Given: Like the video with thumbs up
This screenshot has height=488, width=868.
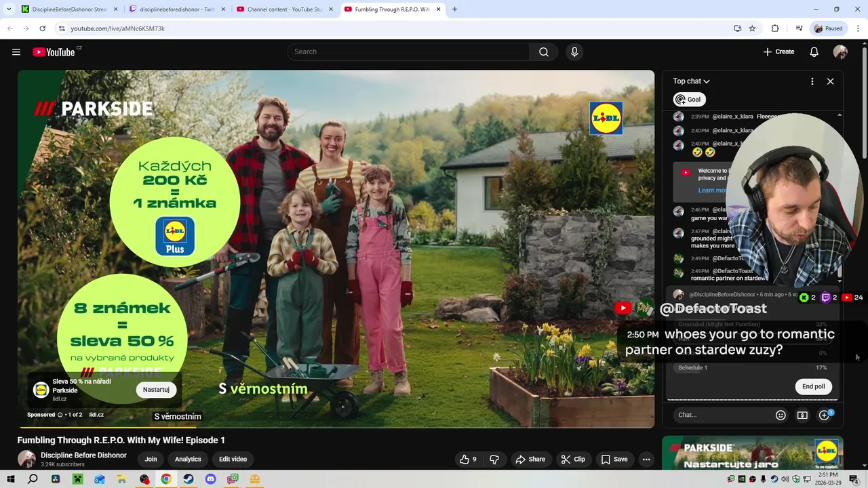Looking at the screenshot, I should (468, 460).
